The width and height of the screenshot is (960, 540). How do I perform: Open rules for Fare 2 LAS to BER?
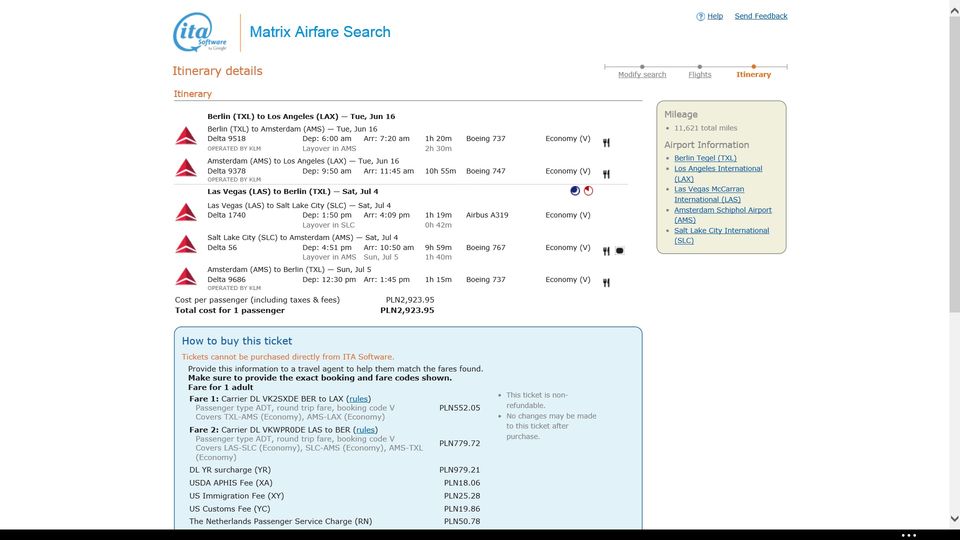366,430
